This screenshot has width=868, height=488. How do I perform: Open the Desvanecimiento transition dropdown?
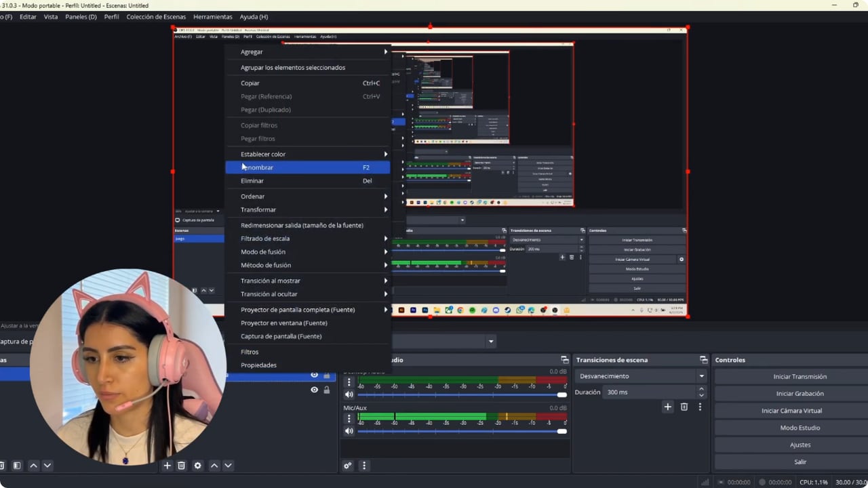(x=641, y=376)
